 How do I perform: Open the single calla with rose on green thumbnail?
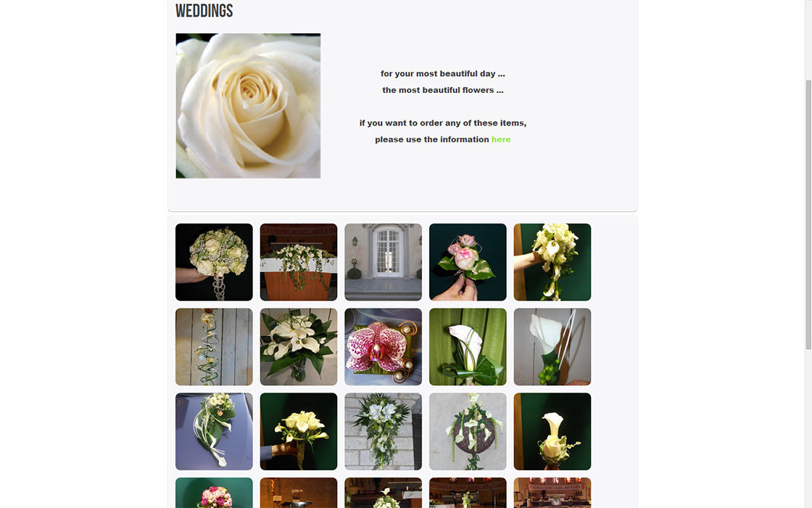pyautogui.click(x=552, y=431)
